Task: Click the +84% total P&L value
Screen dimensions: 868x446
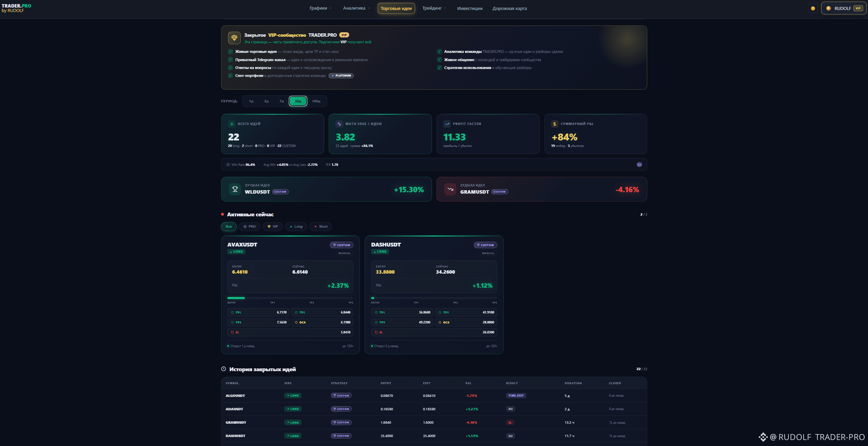Action: (564, 137)
